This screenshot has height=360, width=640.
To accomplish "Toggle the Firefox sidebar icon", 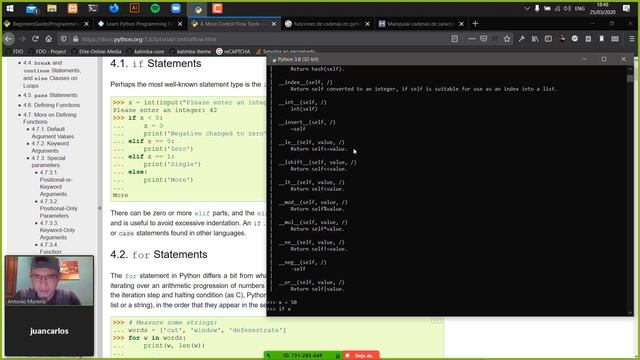I will (x=548, y=39).
